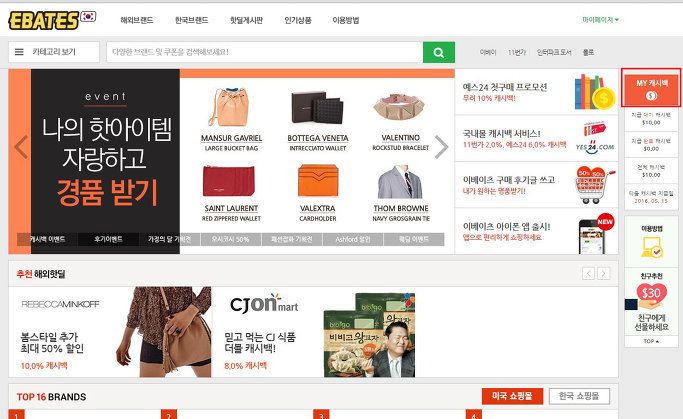Go to previous banner slide with left arrow
The image size is (683, 419).
21,147
